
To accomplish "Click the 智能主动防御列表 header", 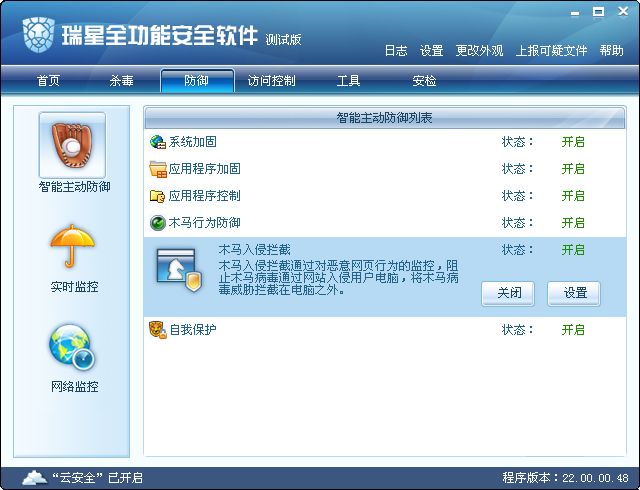I will pyautogui.click(x=384, y=118).
